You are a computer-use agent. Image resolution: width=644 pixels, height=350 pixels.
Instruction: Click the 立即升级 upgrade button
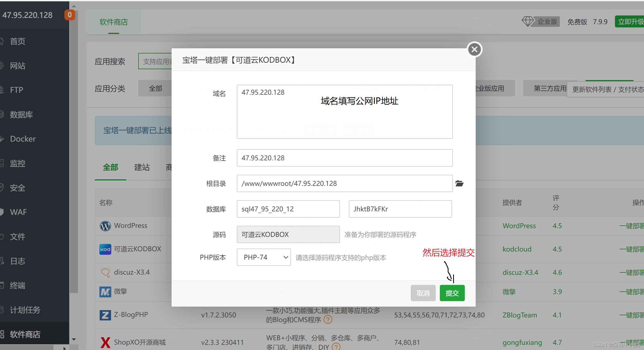pyautogui.click(x=630, y=21)
